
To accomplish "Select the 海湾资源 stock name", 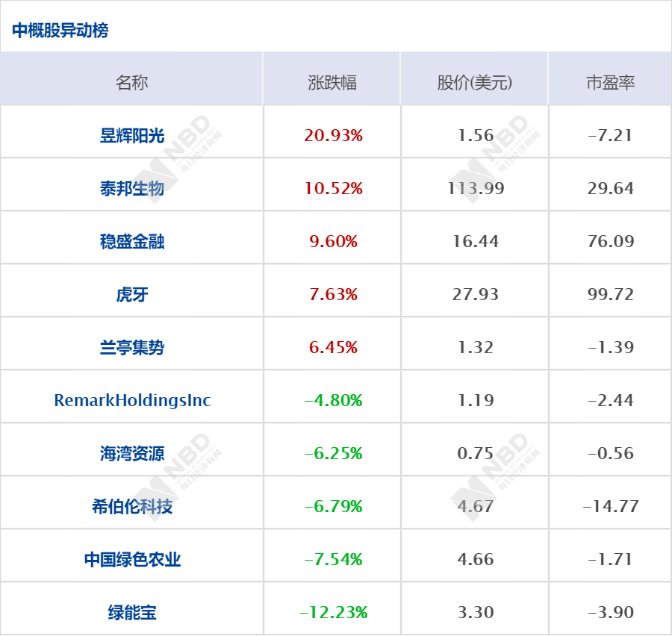I will tap(132, 453).
